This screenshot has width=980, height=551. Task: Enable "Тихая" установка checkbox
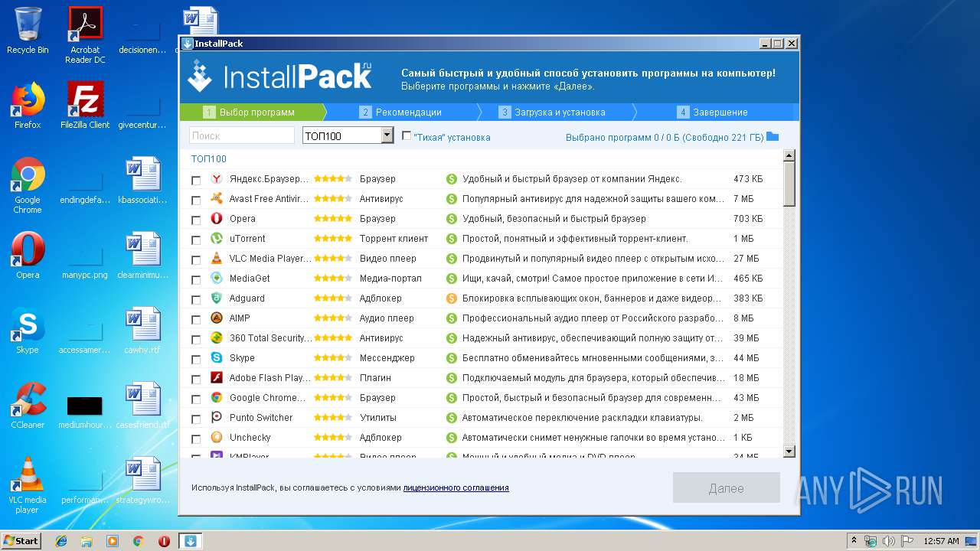[x=407, y=135]
